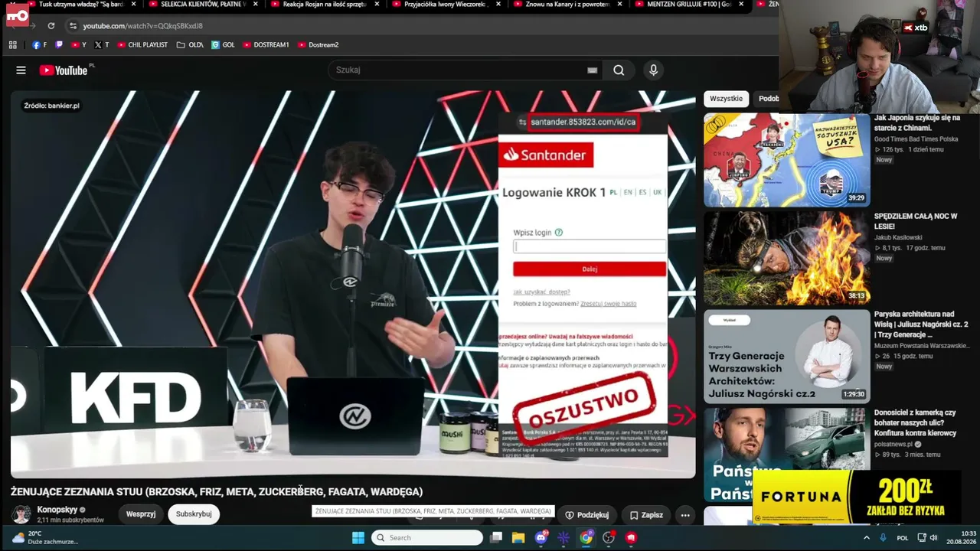Click the browser address bar URL
Image resolution: width=980 pixels, height=551 pixels.
click(142, 26)
